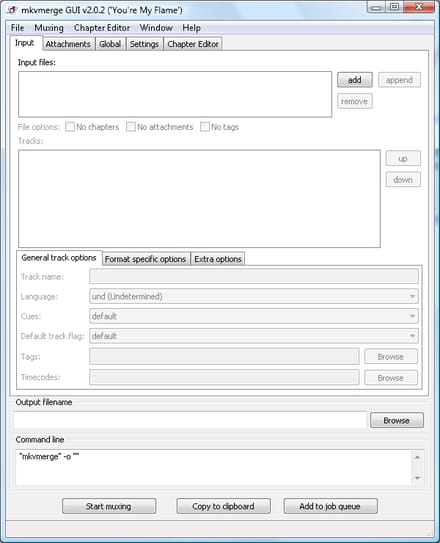
Task: Click the add input file button
Action: (x=355, y=80)
